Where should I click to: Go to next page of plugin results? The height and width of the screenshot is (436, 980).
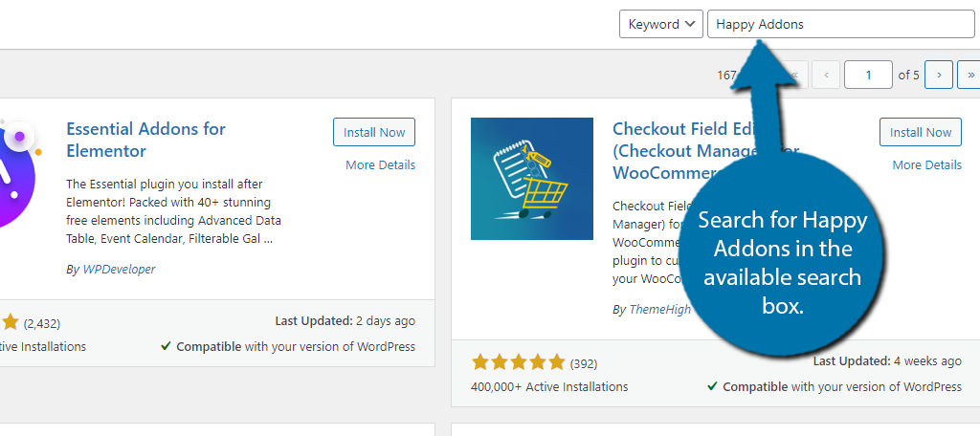tap(938, 75)
